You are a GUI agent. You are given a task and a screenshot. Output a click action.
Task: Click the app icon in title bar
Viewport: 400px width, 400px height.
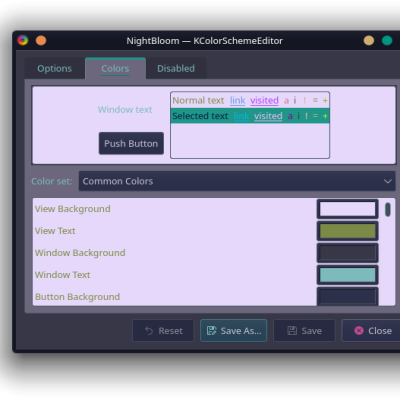coord(23,41)
